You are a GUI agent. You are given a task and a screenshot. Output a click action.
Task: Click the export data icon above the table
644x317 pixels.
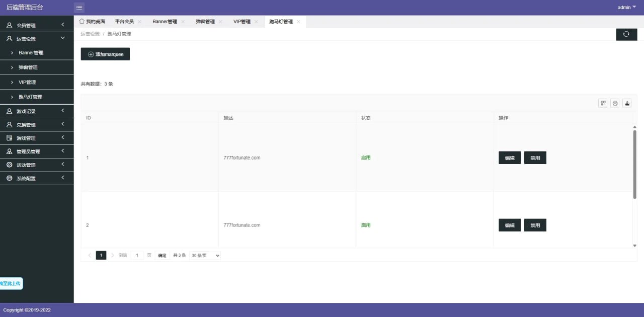[x=627, y=103]
